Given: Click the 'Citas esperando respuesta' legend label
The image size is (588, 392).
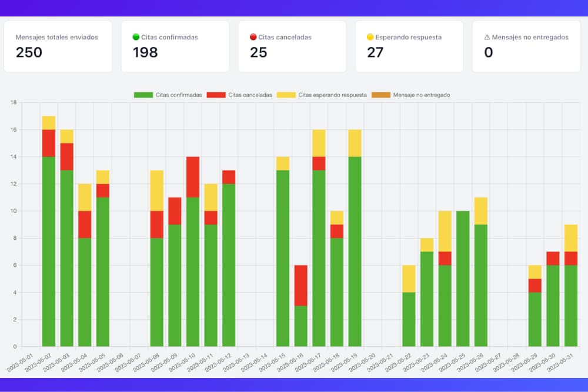Looking at the screenshot, I should [x=333, y=95].
